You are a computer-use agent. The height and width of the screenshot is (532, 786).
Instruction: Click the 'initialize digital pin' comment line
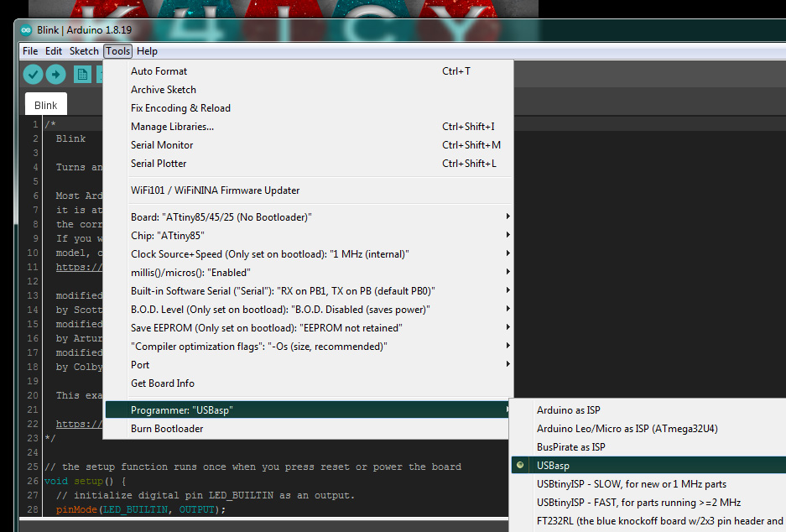pos(205,495)
